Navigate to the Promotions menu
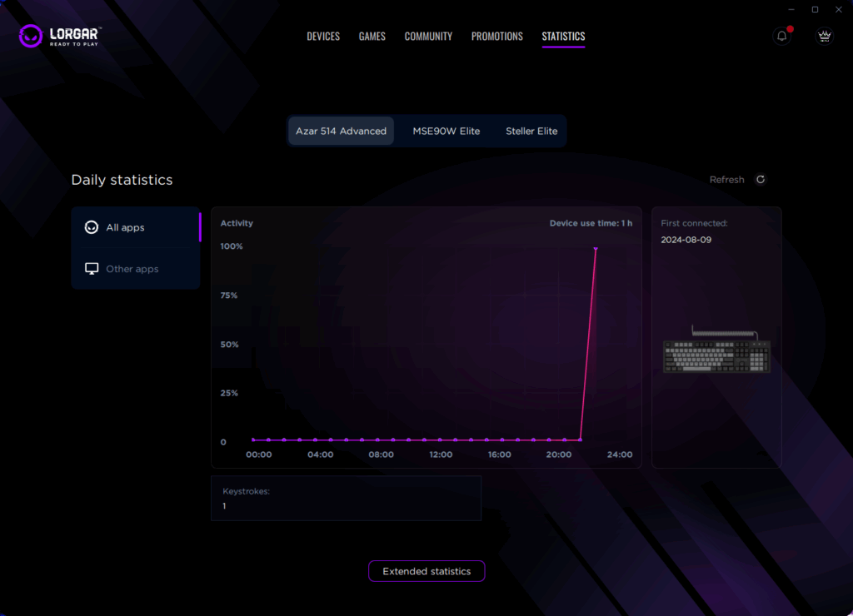This screenshot has height=616, width=853. (x=496, y=37)
